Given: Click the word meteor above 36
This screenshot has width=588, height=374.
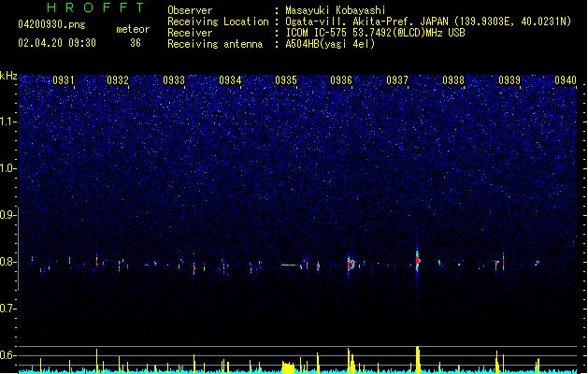Looking at the screenshot, I should [x=133, y=29].
